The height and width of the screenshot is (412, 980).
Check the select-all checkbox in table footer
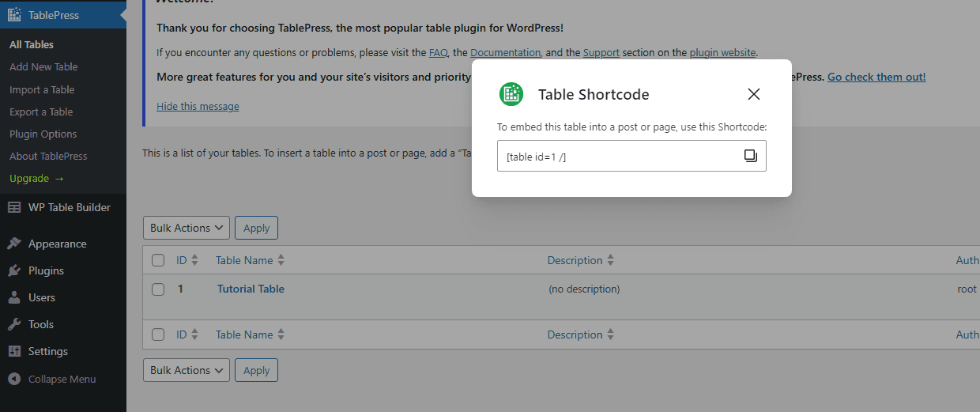(x=158, y=335)
